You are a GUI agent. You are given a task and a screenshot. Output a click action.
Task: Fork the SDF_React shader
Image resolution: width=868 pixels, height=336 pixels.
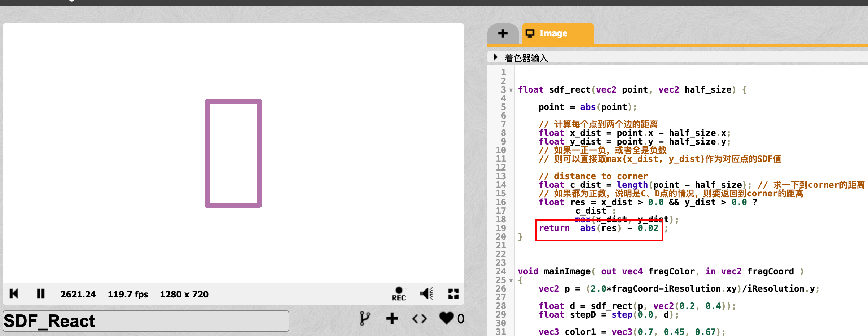coord(365,318)
